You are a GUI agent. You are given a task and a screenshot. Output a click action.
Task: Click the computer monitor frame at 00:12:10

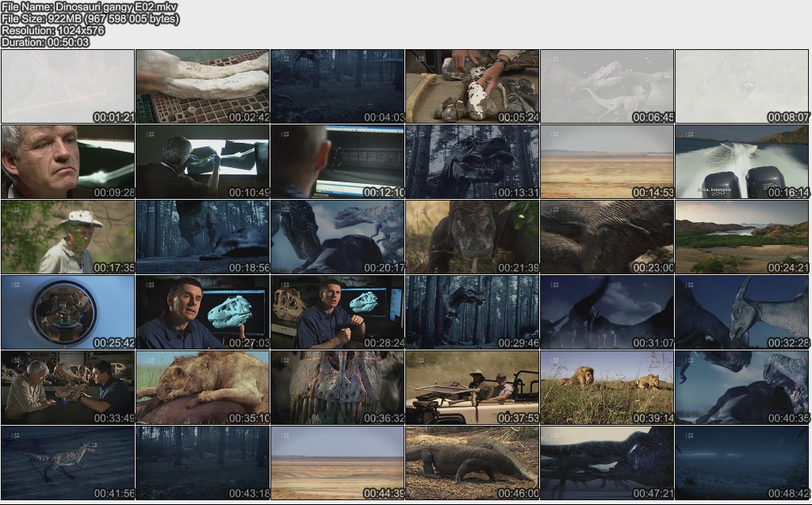(x=337, y=162)
